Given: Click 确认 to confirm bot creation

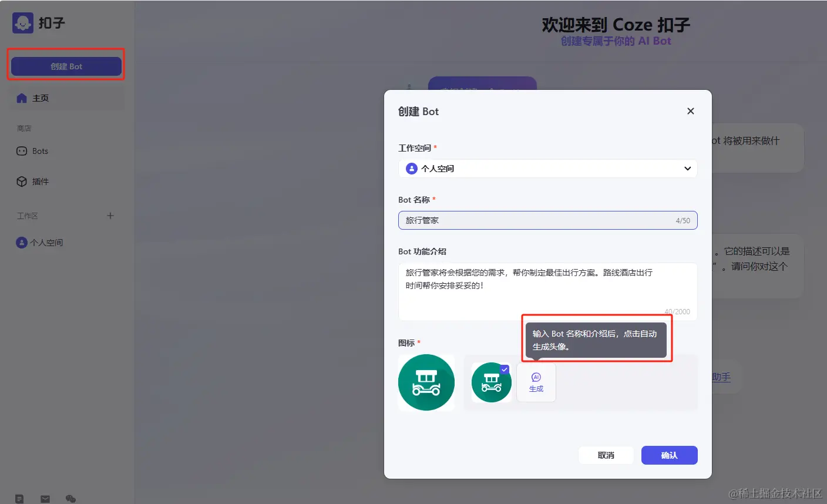Looking at the screenshot, I should click(670, 455).
